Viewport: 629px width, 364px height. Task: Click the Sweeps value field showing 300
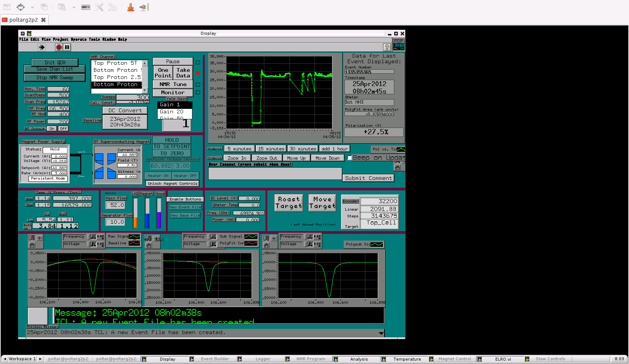[x=133, y=97]
